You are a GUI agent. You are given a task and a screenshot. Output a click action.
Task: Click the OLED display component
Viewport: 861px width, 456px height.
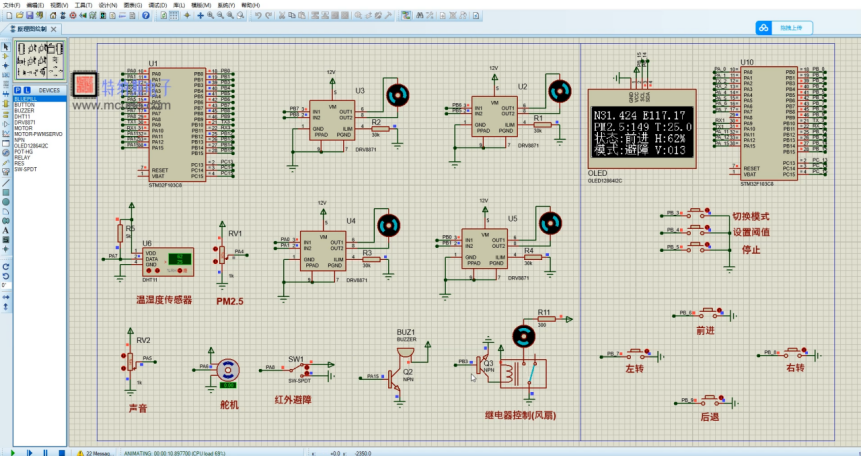click(641, 129)
